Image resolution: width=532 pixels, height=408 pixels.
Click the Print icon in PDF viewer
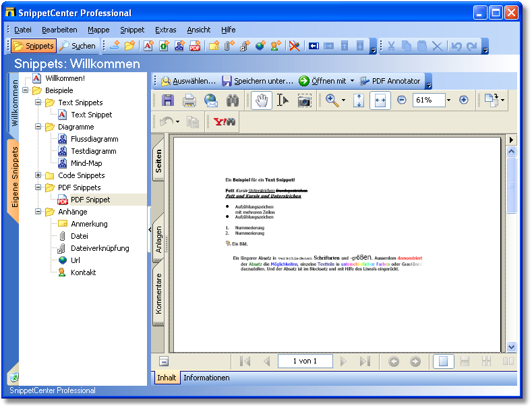189,100
